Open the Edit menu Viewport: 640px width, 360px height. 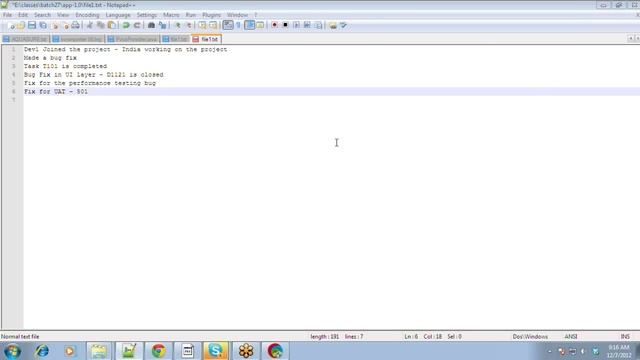pyautogui.click(x=23, y=15)
